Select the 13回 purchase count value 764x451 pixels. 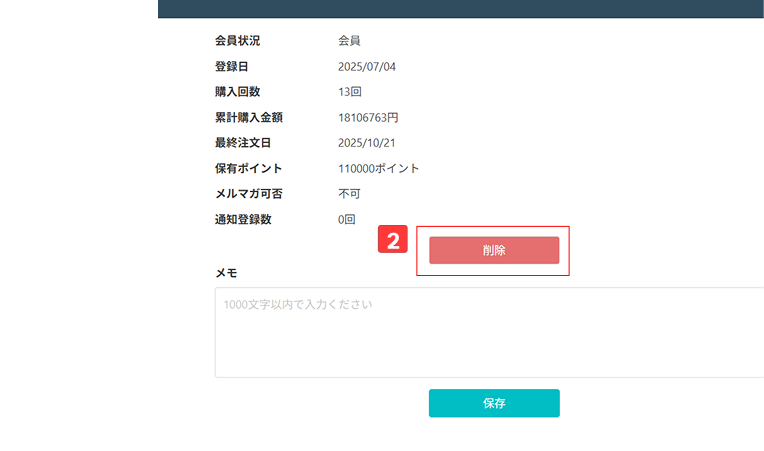350,92
